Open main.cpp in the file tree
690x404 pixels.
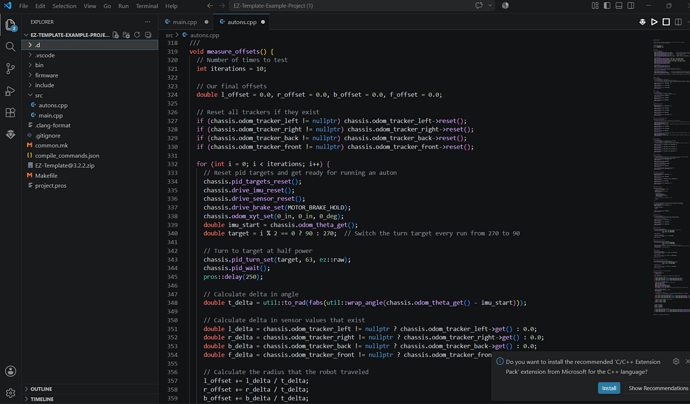[90, 115]
